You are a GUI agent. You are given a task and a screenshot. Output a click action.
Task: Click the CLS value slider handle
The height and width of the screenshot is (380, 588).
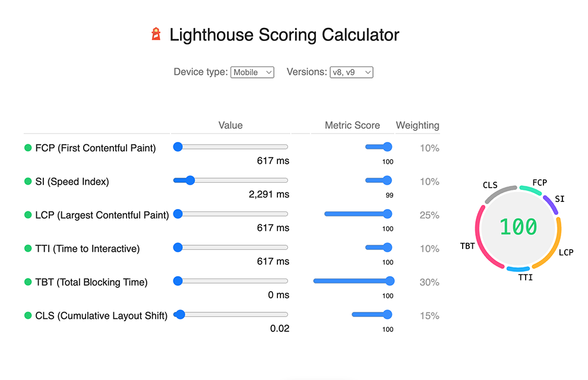click(181, 315)
